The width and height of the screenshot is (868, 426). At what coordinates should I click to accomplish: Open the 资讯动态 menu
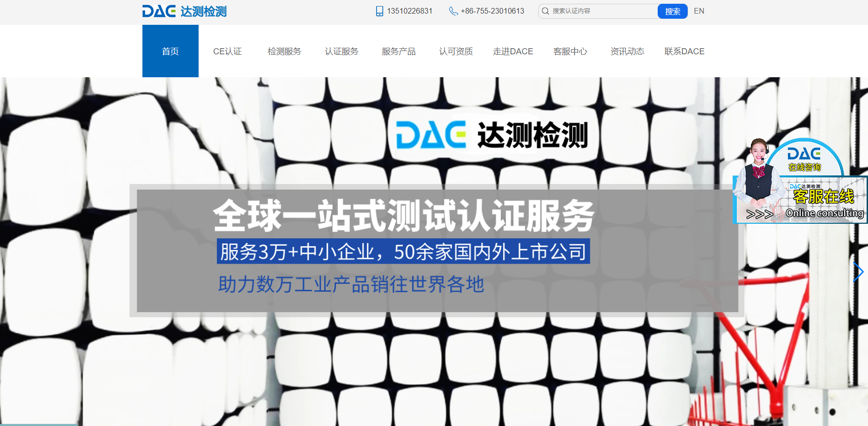[x=627, y=51]
